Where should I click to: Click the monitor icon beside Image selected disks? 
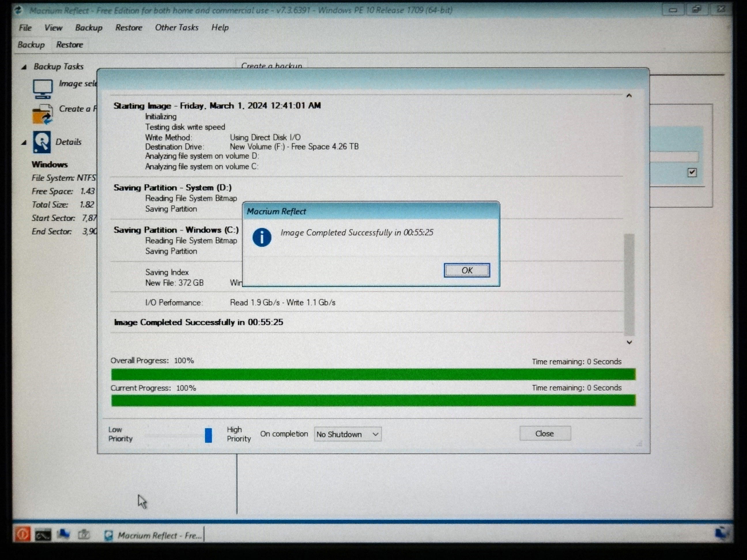43,89
